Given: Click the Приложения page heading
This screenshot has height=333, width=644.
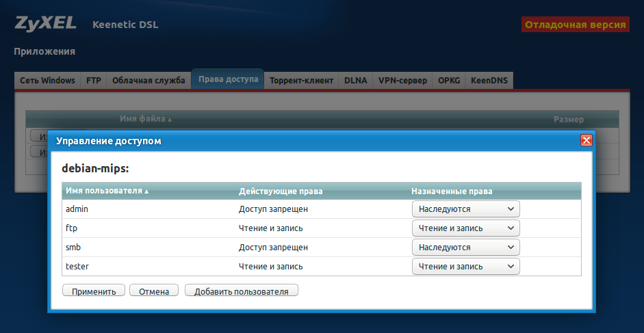Looking at the screenshot, I should [44, 52].
